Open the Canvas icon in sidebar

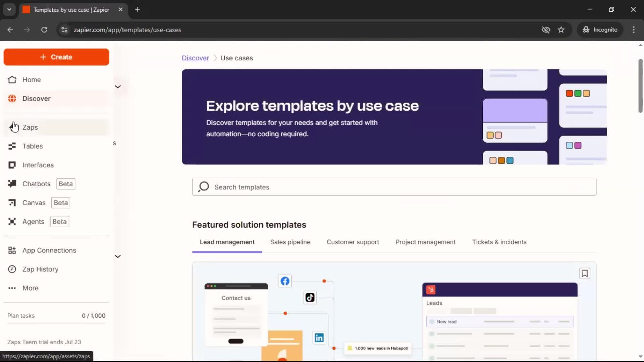[12, 203]
